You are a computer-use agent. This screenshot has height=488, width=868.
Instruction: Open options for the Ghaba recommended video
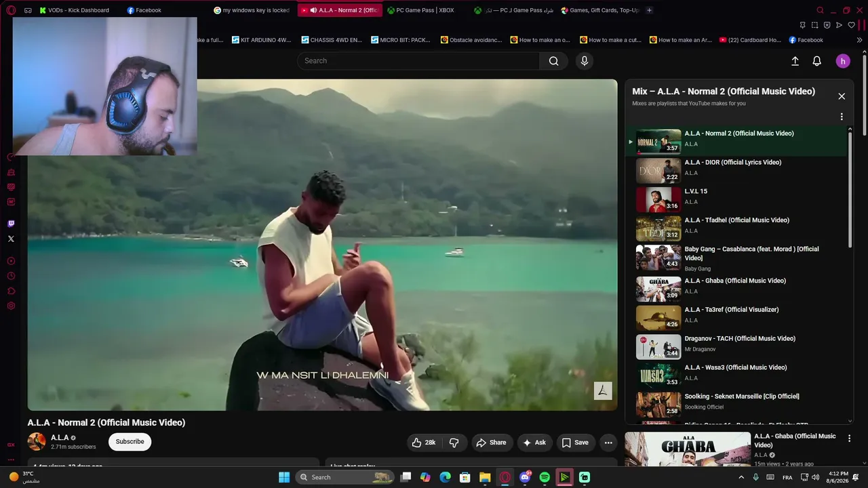pyautogui.click(x=850, y=439)
